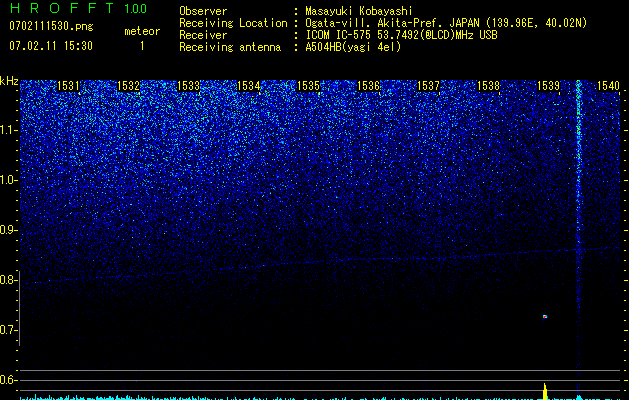Select observer name Masayuki Kobayashi
Screen dimensions: 629x400
click(359, 11)
